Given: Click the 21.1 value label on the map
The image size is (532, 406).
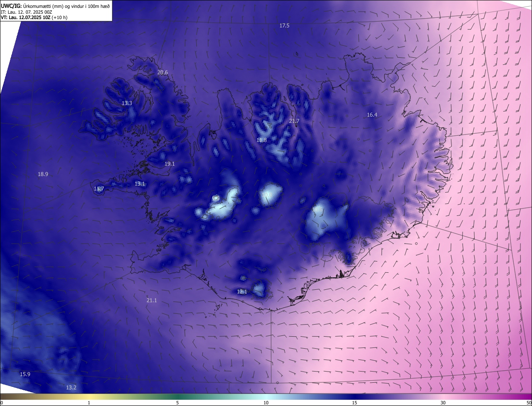Looking at the screenshot, I should point(152,301).
